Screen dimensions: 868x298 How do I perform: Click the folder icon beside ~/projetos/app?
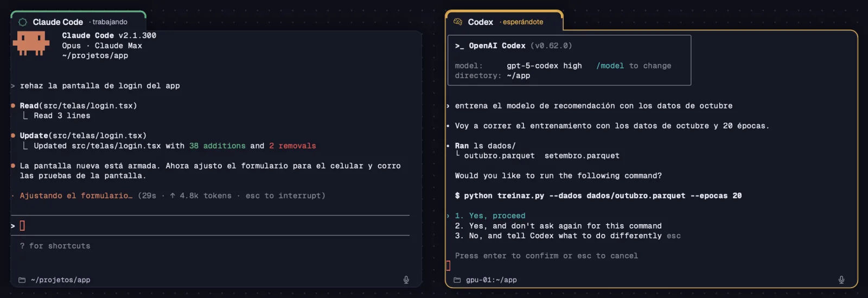[22, 280]
